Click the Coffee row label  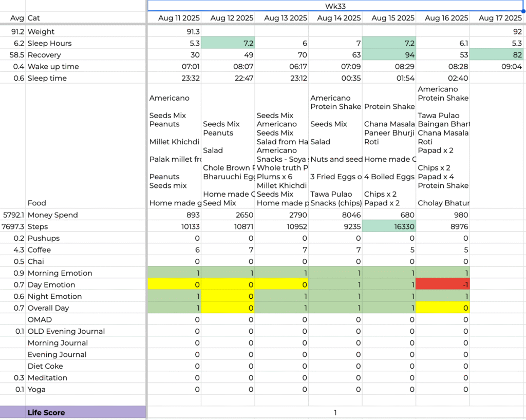coord(39,250)
